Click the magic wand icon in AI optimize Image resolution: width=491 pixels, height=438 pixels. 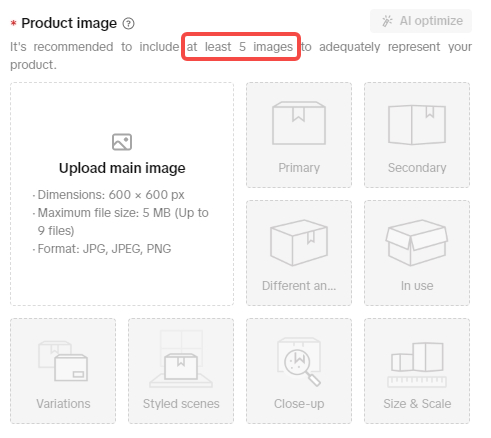(x=387, y=21)
